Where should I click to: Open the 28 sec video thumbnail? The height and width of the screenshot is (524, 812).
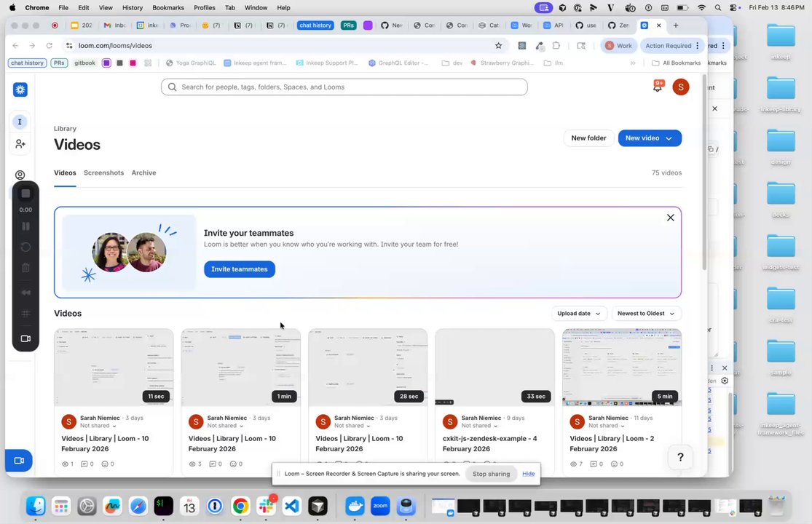coord(368,368)
